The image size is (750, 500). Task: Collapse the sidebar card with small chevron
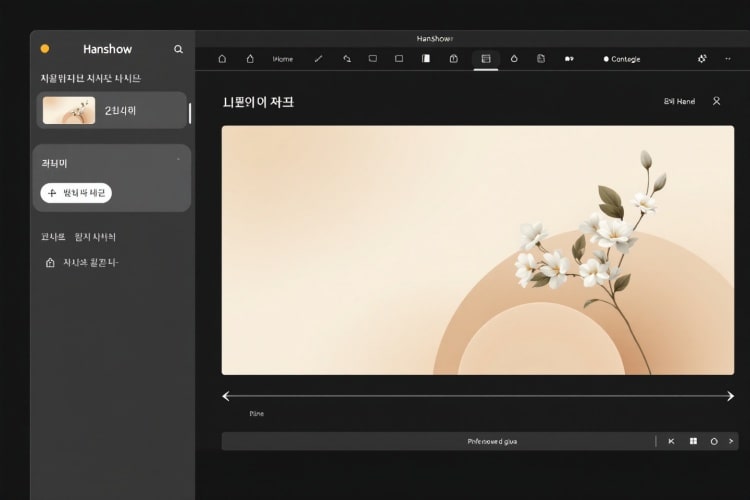[x=178, y=159]
